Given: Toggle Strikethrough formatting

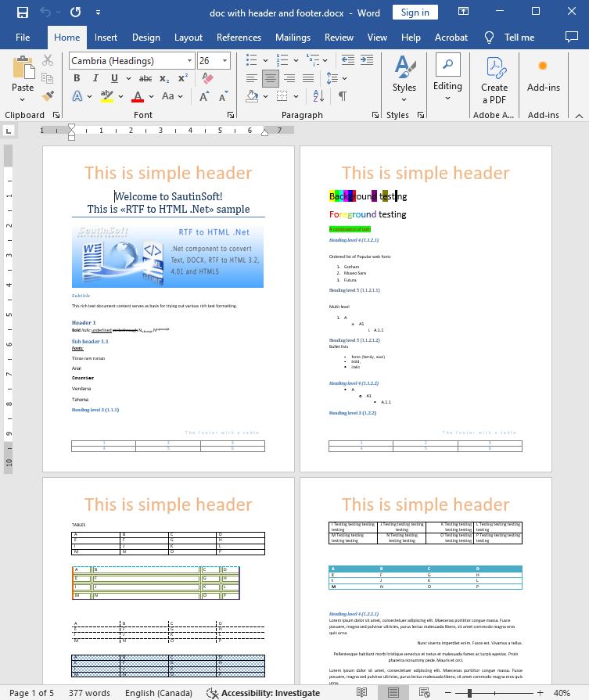Looking at the screenshot, I should pyautogui.click(x=145, y=78).
